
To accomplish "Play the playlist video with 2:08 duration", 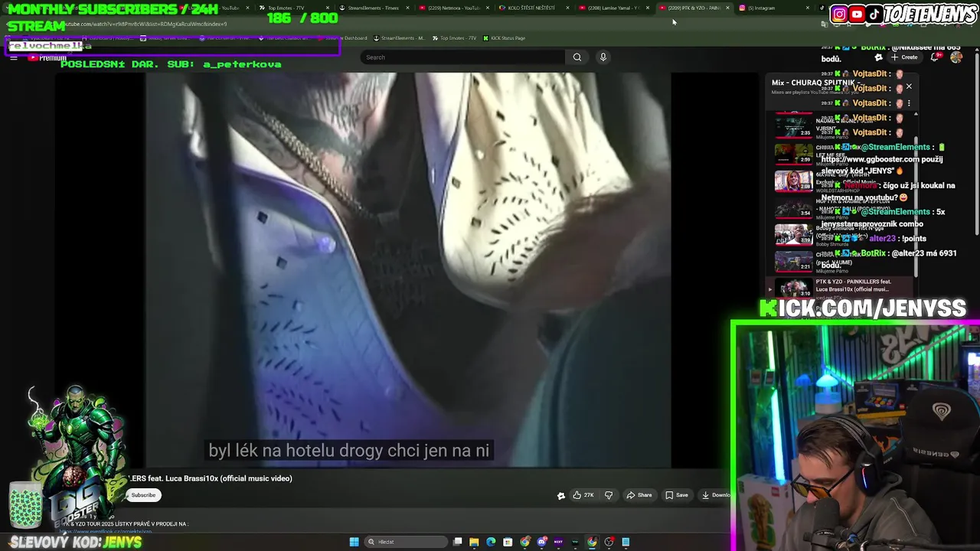I will (x=794, y=180).
